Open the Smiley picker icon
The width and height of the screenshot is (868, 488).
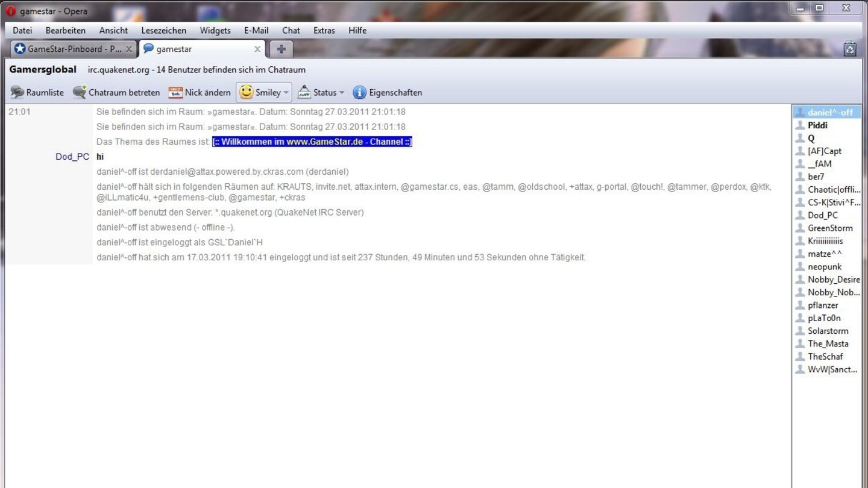coord(246,92)
